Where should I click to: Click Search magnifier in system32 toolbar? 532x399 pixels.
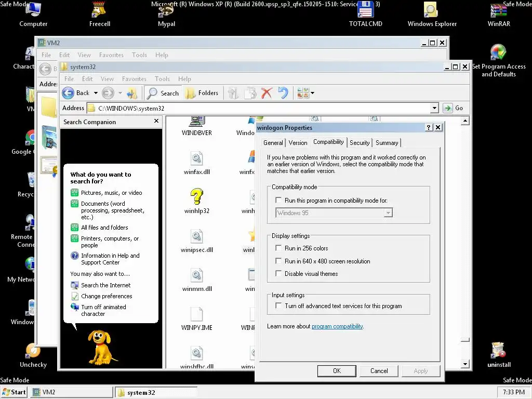163,93
